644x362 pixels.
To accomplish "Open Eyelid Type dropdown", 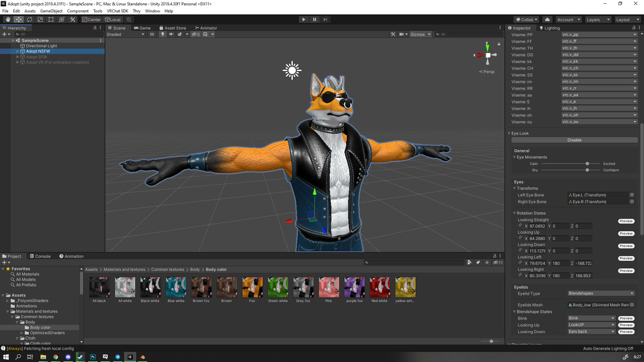I will [x=601, y=293].
